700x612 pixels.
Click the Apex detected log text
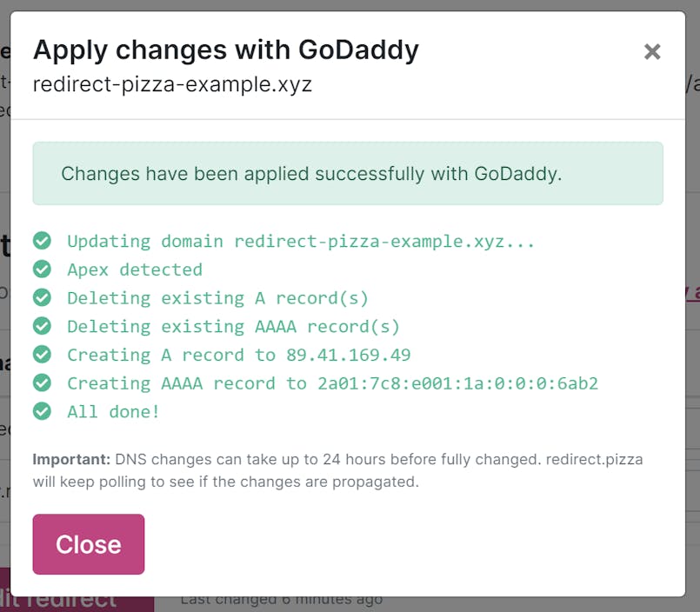click(135, 269)
